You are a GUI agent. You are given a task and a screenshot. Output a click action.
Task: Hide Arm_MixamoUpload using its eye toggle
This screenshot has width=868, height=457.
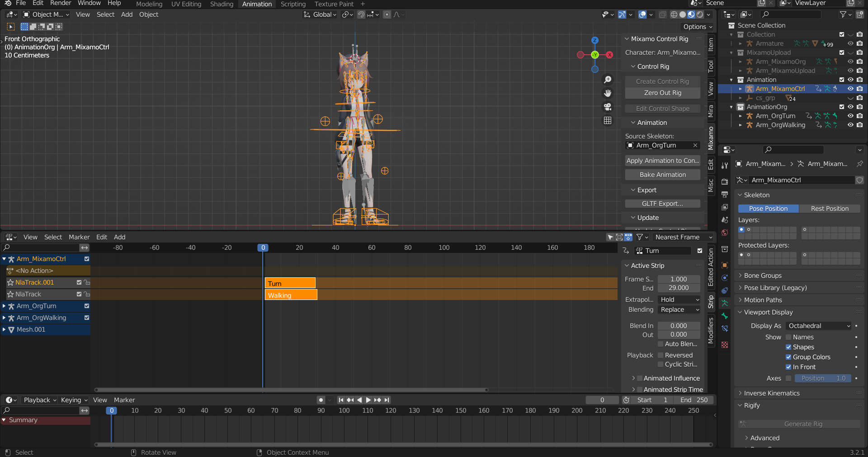point(851,71)
